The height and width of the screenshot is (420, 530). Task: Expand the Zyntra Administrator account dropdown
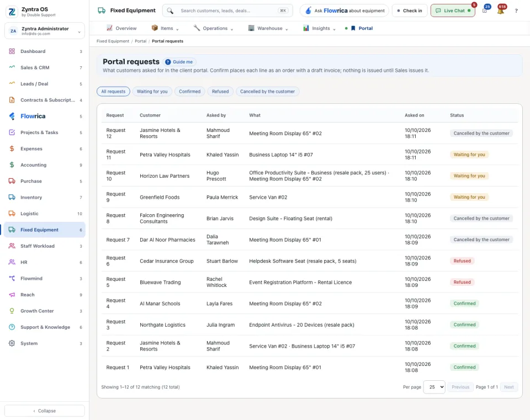click(x=45, y=31)
